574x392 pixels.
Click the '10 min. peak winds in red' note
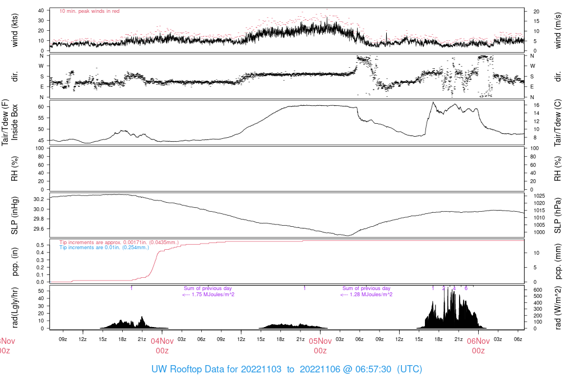pyautogui.click(x=90, y=11)
